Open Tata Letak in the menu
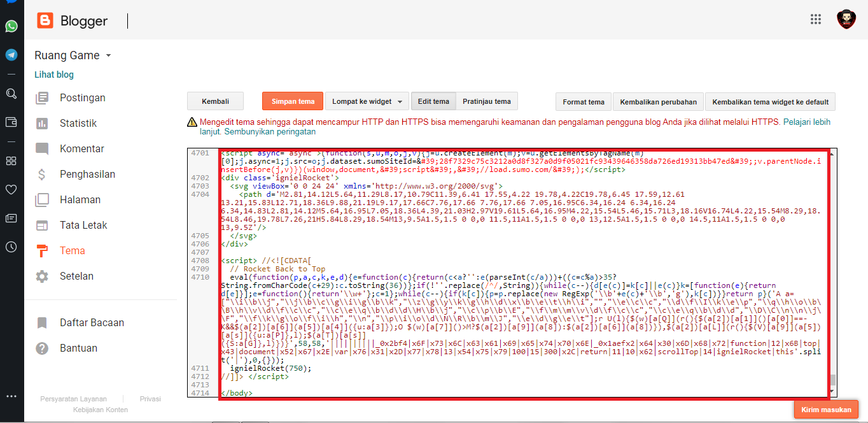This screenshot has width=868, height=423. click(x=83, y=226)
